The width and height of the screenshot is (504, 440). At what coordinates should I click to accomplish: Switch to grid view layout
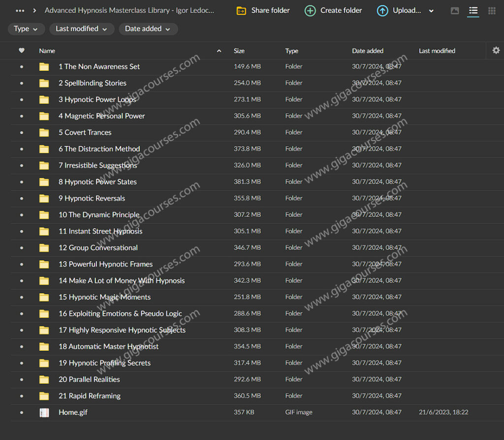click(492, 11)
